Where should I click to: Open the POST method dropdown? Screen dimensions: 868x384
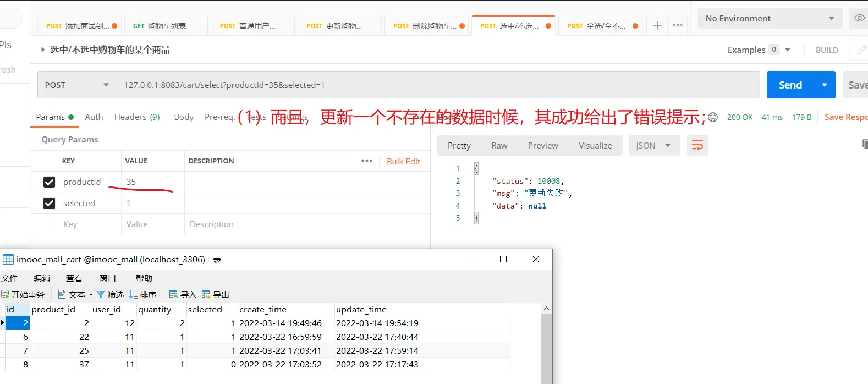point(77,85)
